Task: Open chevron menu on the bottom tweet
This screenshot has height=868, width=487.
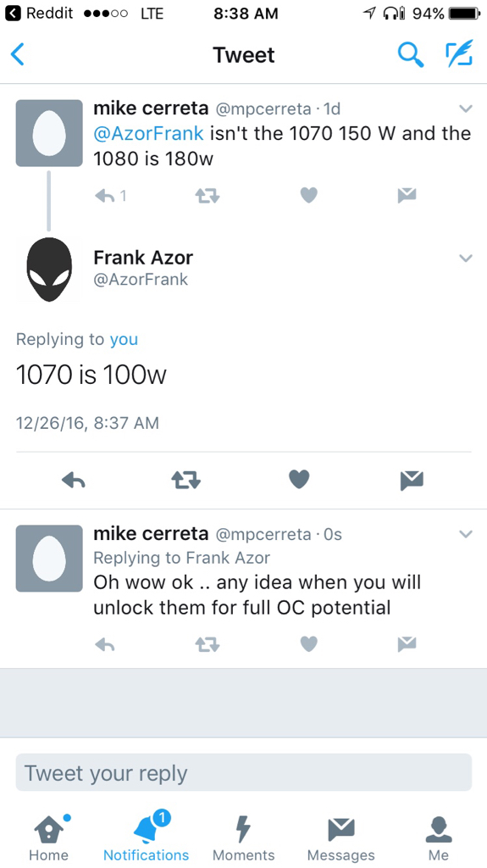Action: click(x=466, y=534)
